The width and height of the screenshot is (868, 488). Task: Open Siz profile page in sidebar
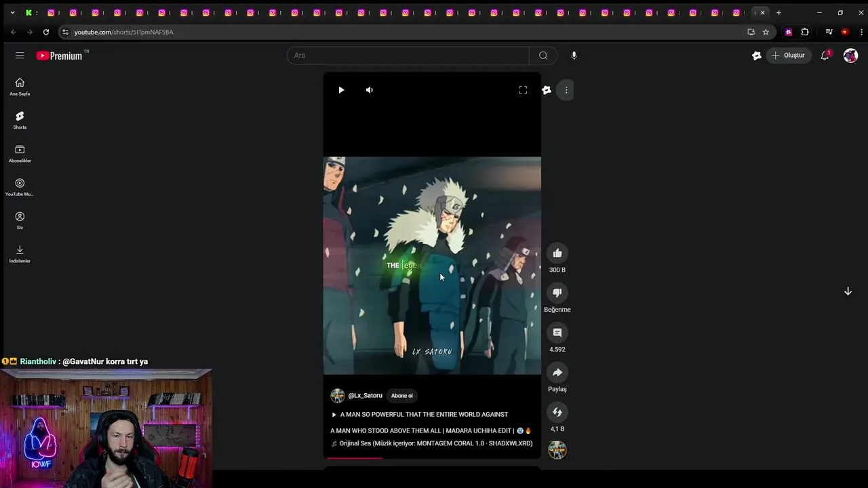(x=20, y=220)
